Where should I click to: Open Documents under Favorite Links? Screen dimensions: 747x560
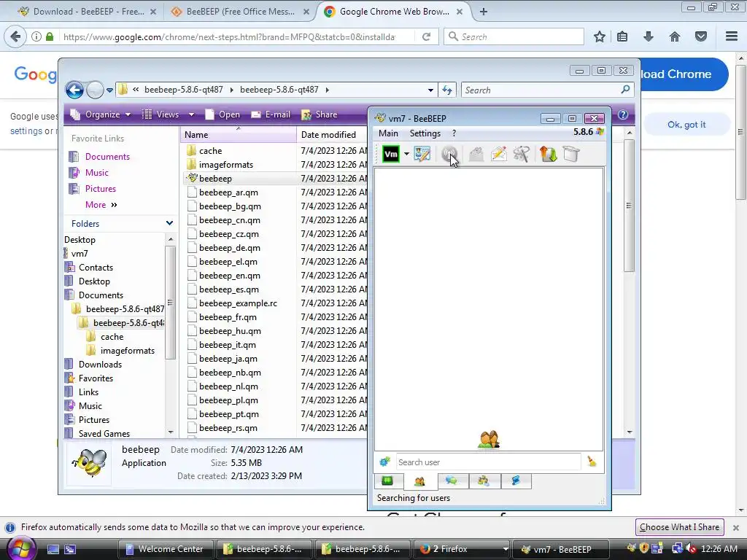click(x=107, y=157)
